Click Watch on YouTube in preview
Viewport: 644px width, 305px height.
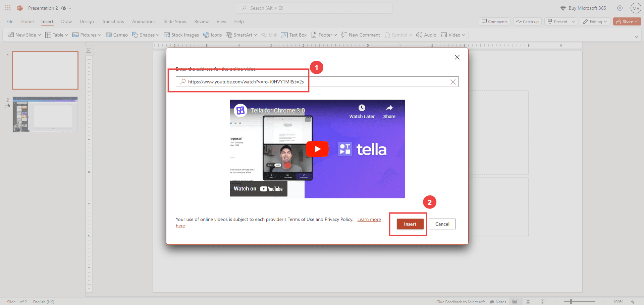(x=258, y=189)
